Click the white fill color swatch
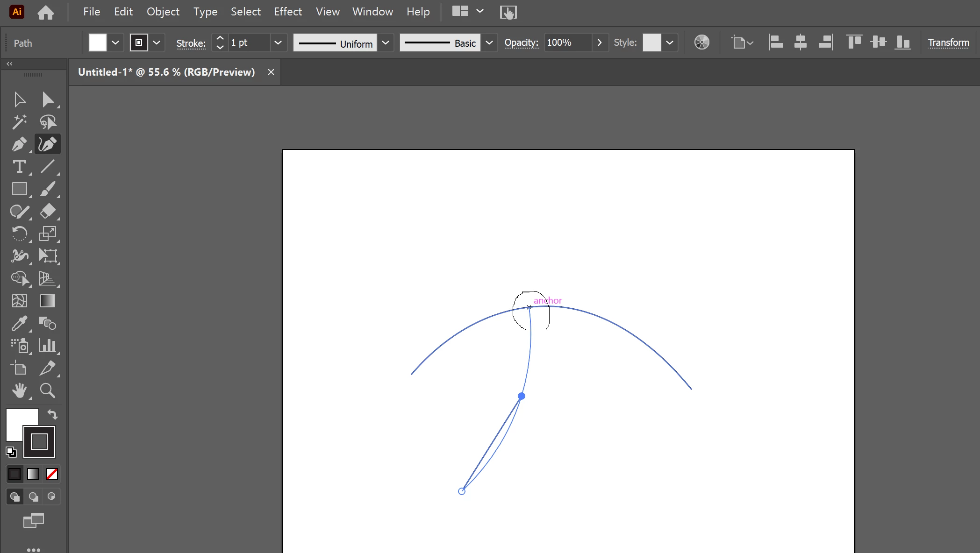Viewport: 980px width, 553px height. click(x=98, y=43)
